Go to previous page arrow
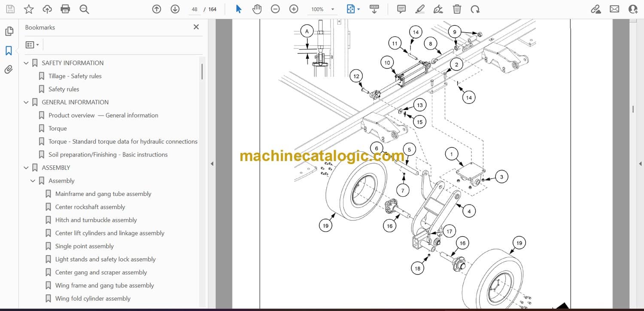 (x=157, y=9)
